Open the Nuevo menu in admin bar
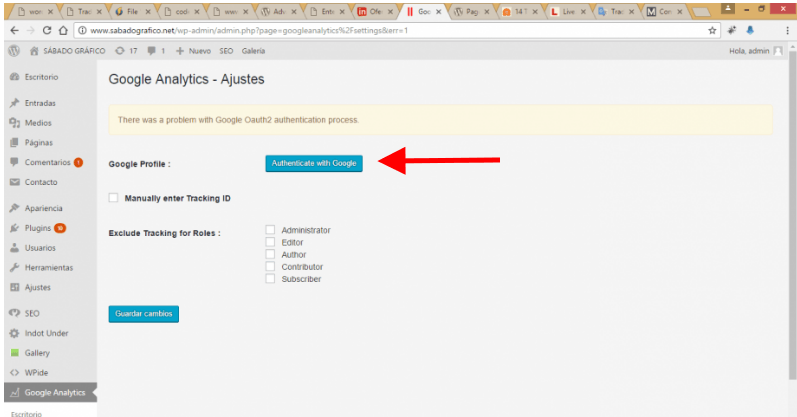 (x=193, y=51)
